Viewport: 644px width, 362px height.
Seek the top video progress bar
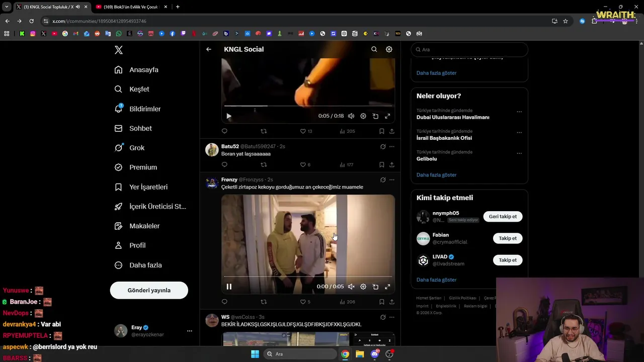(x=308, y=106)
